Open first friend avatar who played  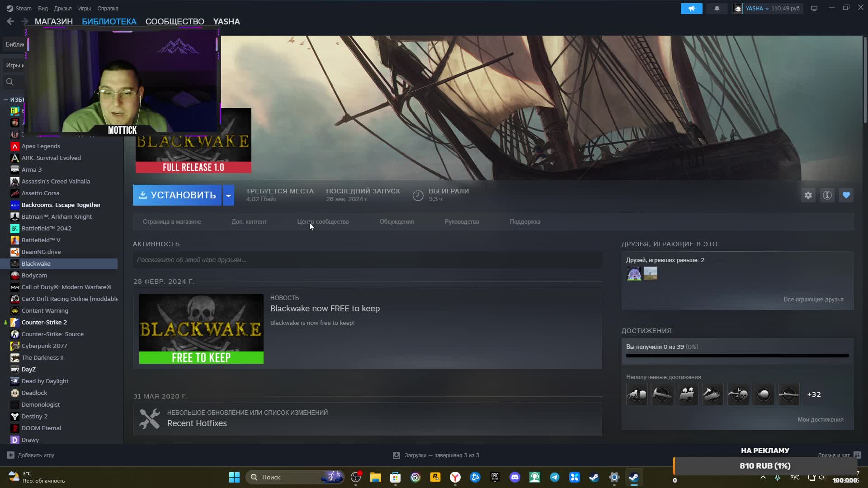(634, 273)
